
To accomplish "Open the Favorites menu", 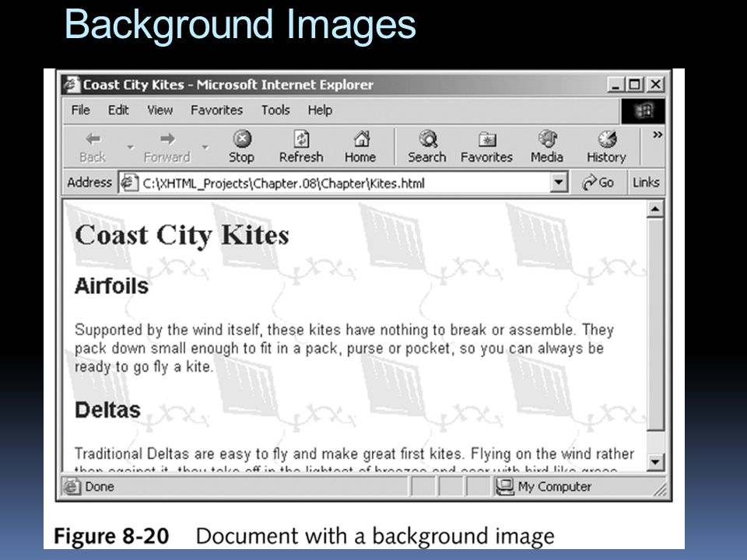I will (x=217, y=110).
